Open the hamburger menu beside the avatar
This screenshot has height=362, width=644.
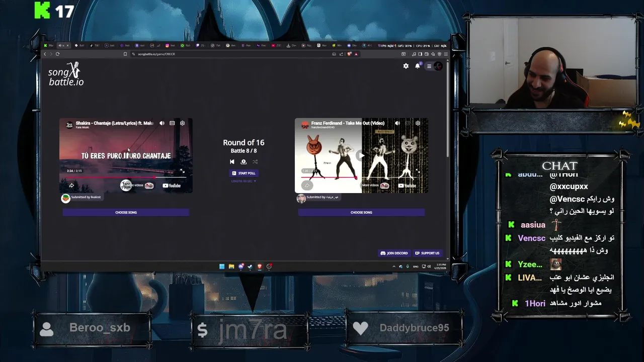pos(429,66)
